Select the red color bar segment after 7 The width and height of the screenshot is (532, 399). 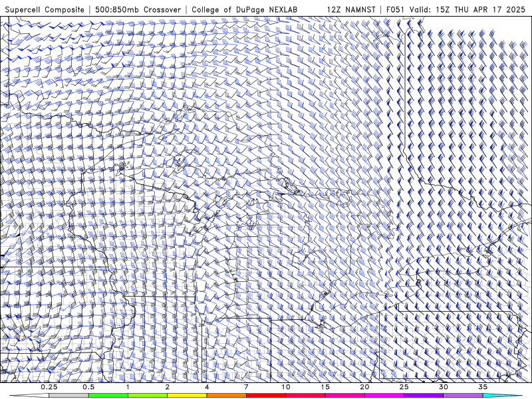(266, 396)
